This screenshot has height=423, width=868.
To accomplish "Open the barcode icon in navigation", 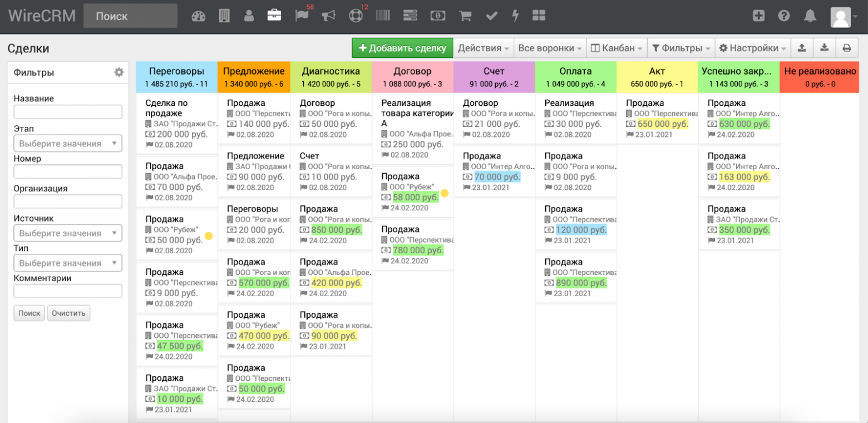I will 383,16.
